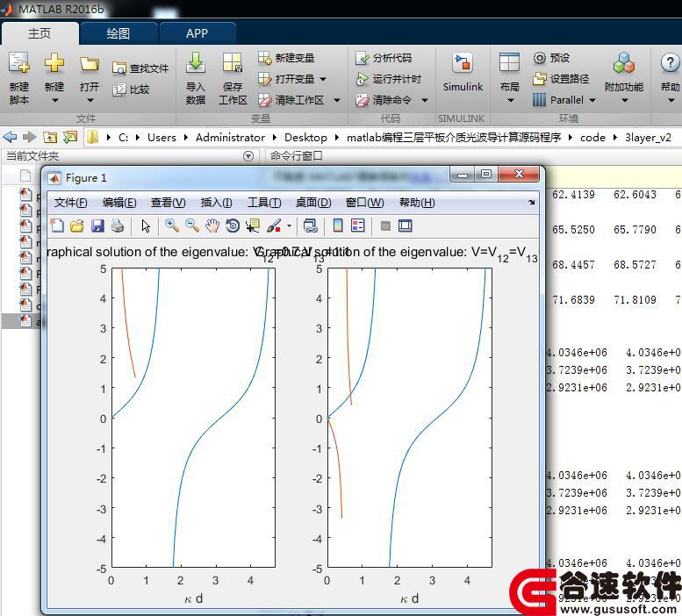The height and width of the screenshot is (616, 682).
Task: Select the Brush data tool
Action: point(274,226)
